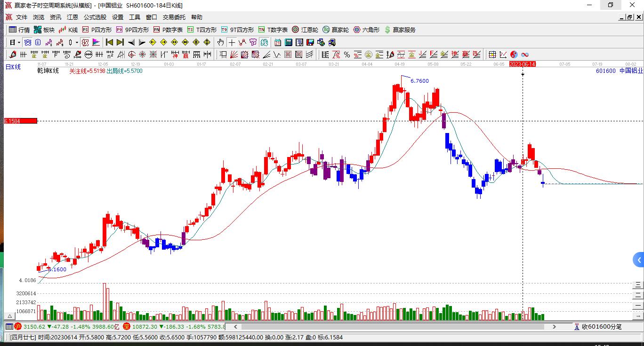Open 赢家服务 with the dollar icon
Image resolution: width=644 pixels, height=346 pixels.
400,30
